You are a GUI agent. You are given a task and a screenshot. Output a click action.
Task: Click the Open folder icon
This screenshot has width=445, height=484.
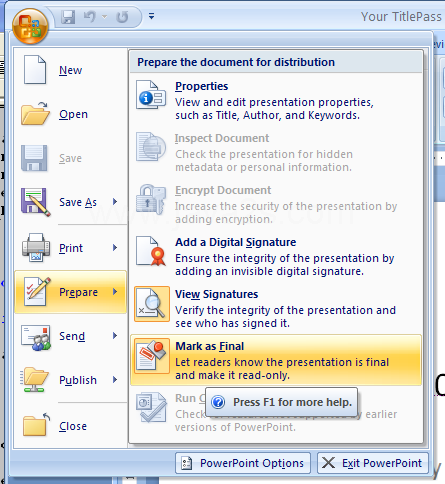click(x=35, y=113)
